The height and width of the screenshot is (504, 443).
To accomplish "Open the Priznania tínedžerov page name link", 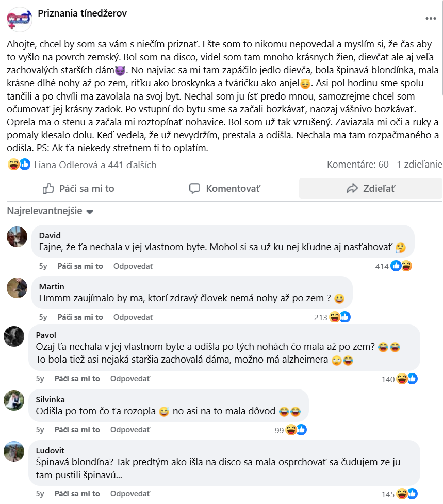I will click(x=83, y=14).
